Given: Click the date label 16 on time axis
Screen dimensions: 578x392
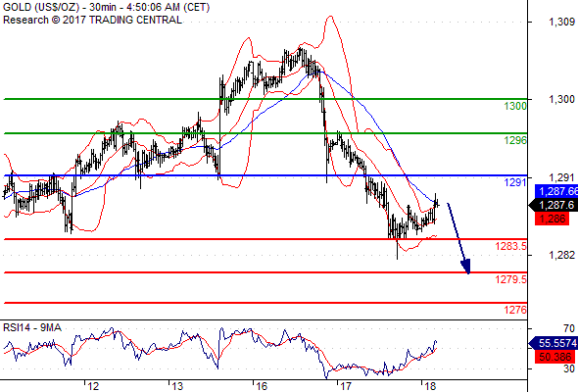Looking at the screenshot, I should 262,386.
